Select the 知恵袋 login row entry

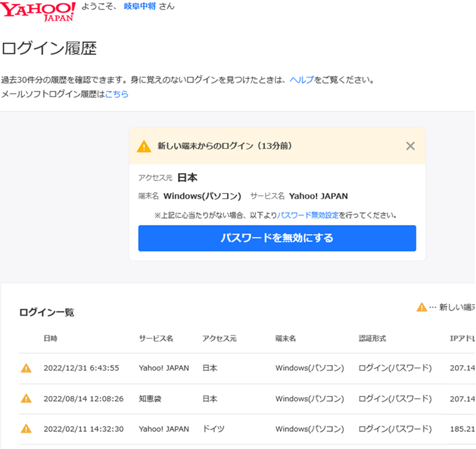click(x=150, y=399)
